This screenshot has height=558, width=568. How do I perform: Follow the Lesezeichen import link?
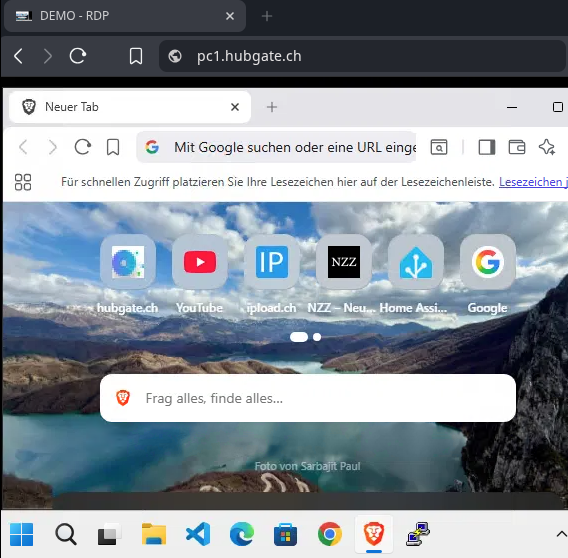coord(533,182)
